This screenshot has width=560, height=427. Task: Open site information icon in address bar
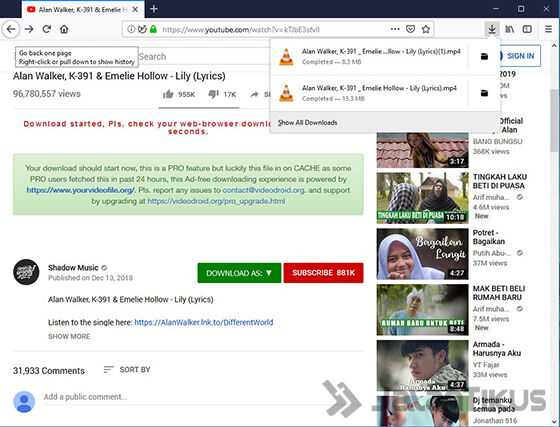[x=131, y=29]
